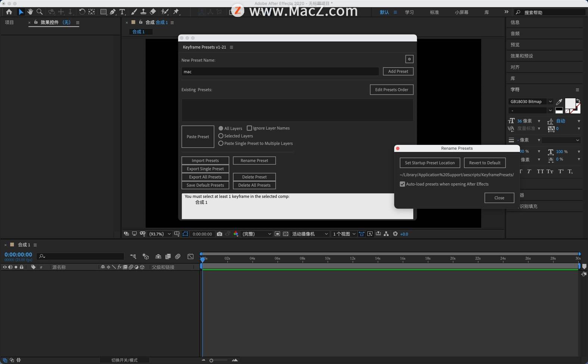Select the Puppet Pin tool
588x364 pixels.
pyautogui.click(x=176, y=12)
